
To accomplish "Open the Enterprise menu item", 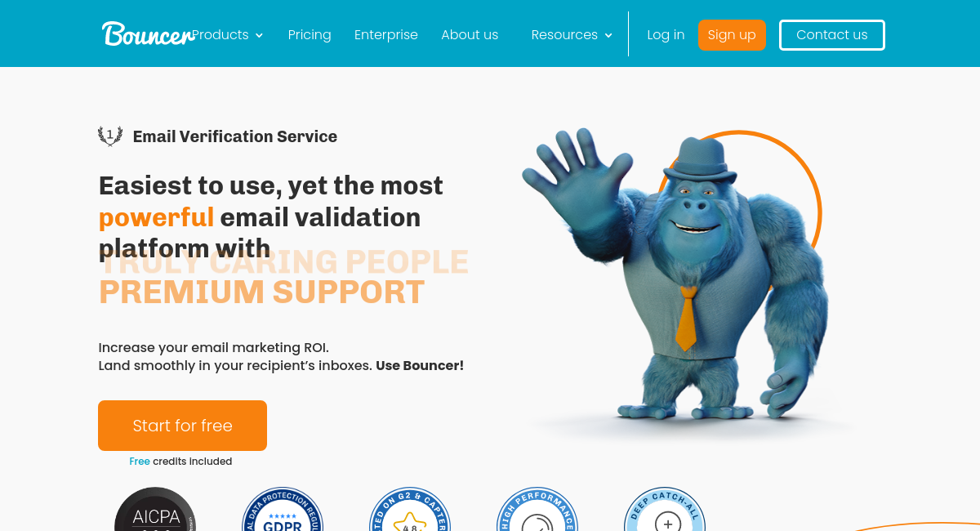I will pos(386,35).
